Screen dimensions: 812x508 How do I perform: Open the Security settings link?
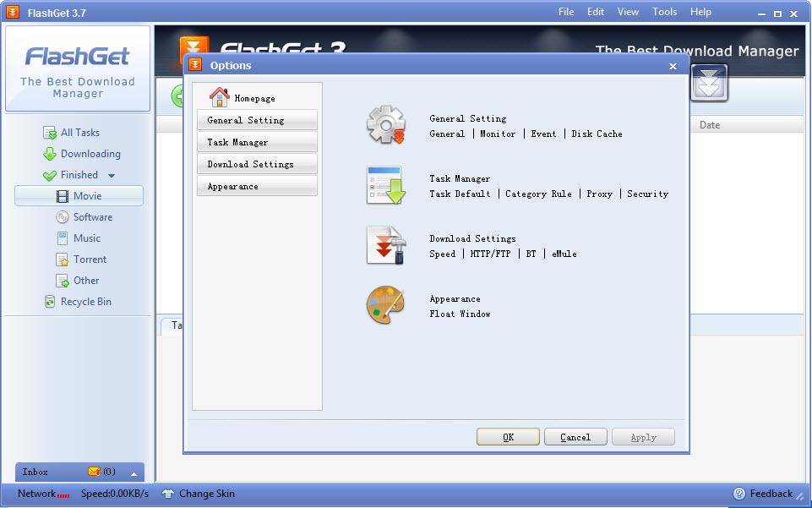[x=648, y=194]
